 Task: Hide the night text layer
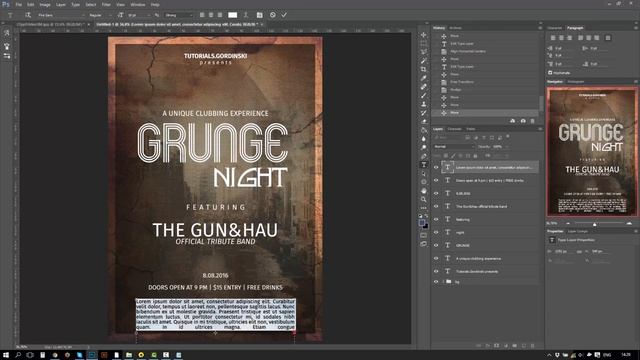tap(436, 233)
